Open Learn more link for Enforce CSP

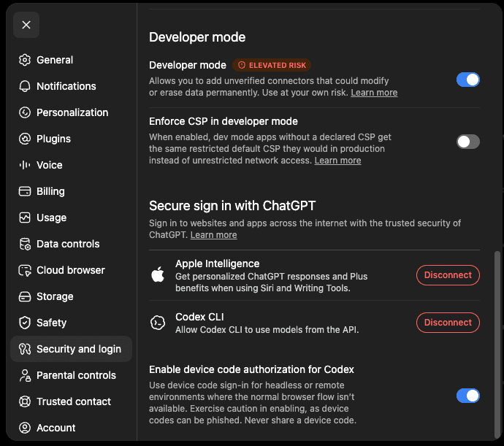[337, 161]
